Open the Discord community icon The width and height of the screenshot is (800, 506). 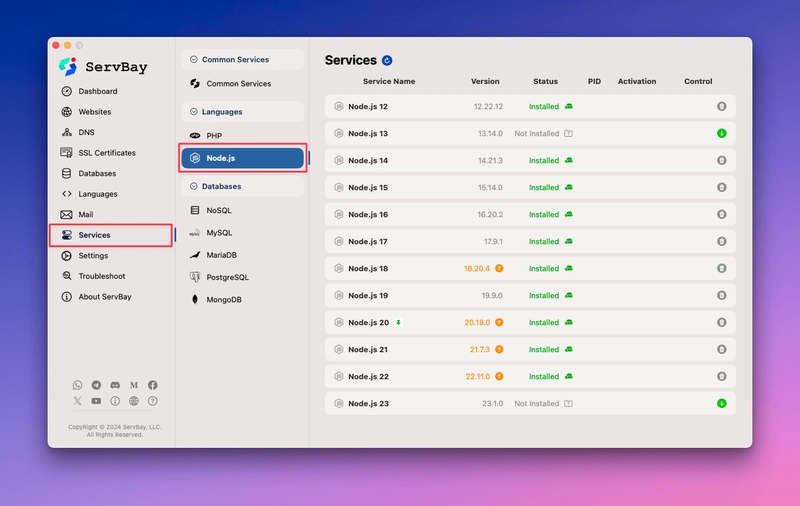point(115,385)
